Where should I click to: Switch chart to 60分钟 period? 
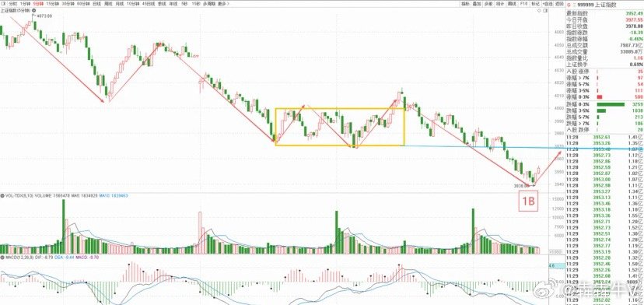click(83, 4)
